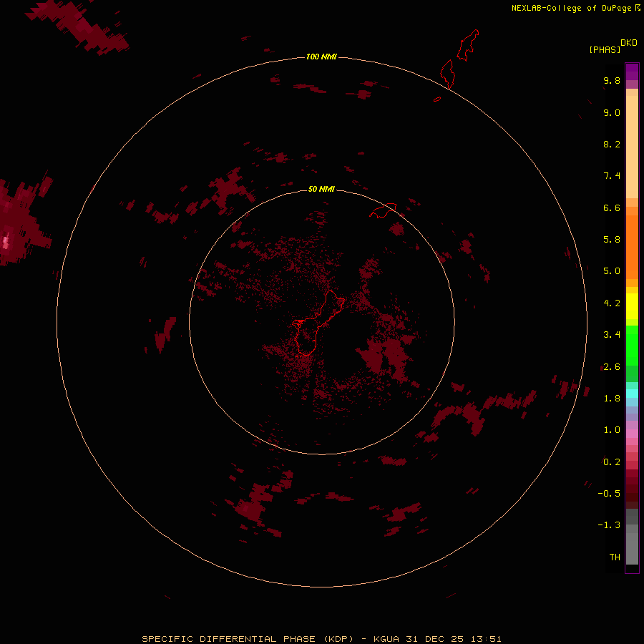Click the 5.0 value on the color scale

pos(612,271)
